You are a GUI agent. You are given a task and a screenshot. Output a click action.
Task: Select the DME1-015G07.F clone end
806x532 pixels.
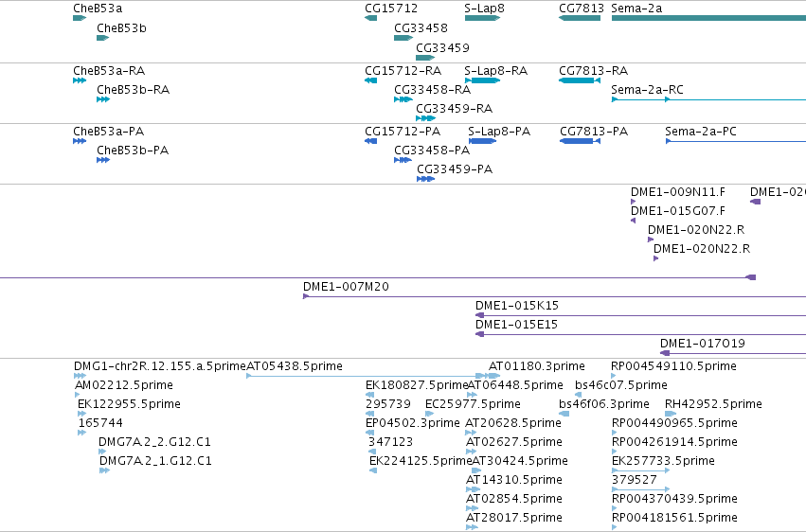[634, 221]
